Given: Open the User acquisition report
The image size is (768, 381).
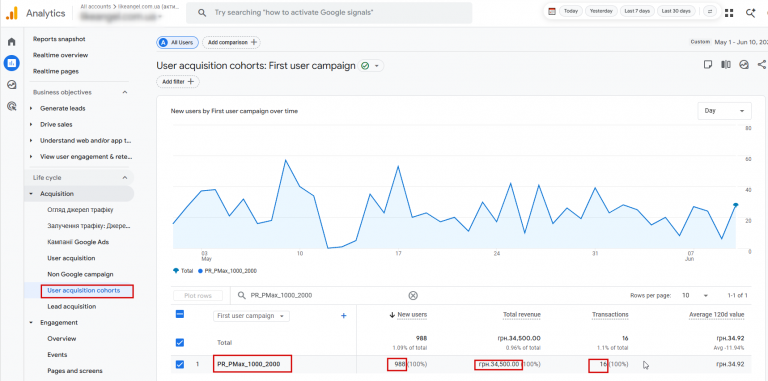Looking at the screenshot, I should (x=72, y=258).
